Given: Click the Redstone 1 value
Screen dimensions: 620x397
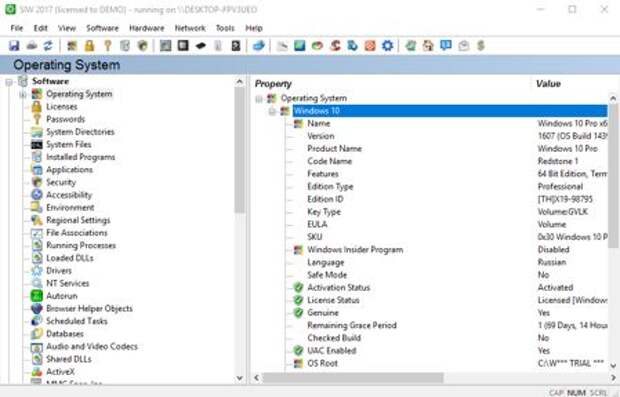Looking at the screenshot, I should click(x=558, y=161).
